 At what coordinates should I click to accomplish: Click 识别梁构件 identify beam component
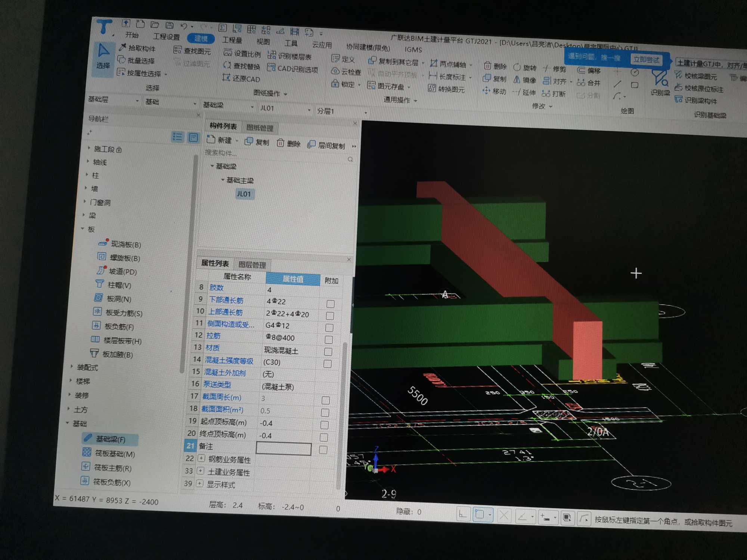click(x=696, y=100)
